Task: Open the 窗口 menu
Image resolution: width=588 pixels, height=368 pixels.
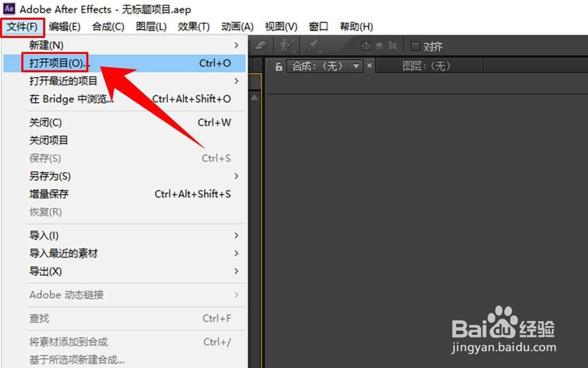Action: [318, 26]
